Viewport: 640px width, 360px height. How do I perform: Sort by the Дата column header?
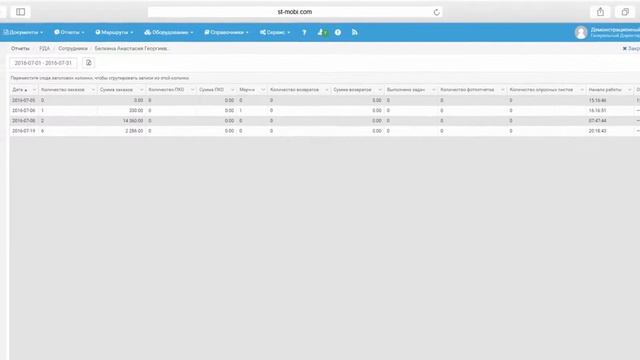coord(20,90)
